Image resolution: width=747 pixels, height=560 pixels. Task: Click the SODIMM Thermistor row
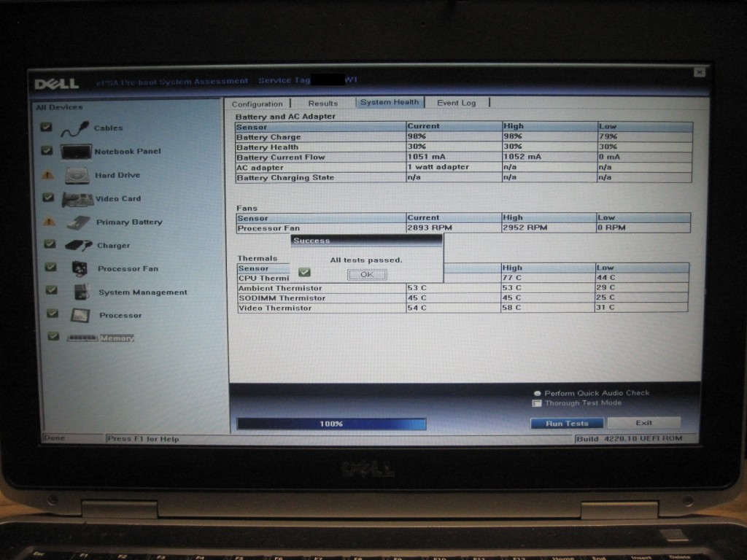[x=462, y=298]
